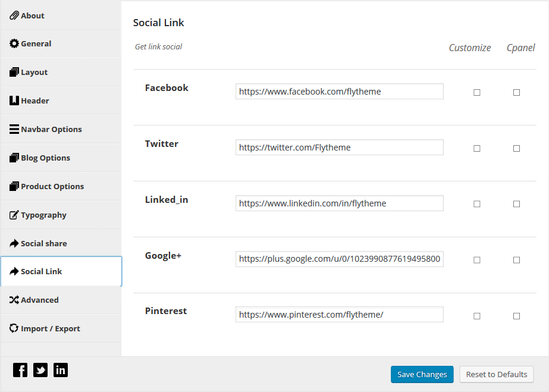549x392 pixels.
Task: Click the pages icon beside Blog Options
Action: click(14, 158)
